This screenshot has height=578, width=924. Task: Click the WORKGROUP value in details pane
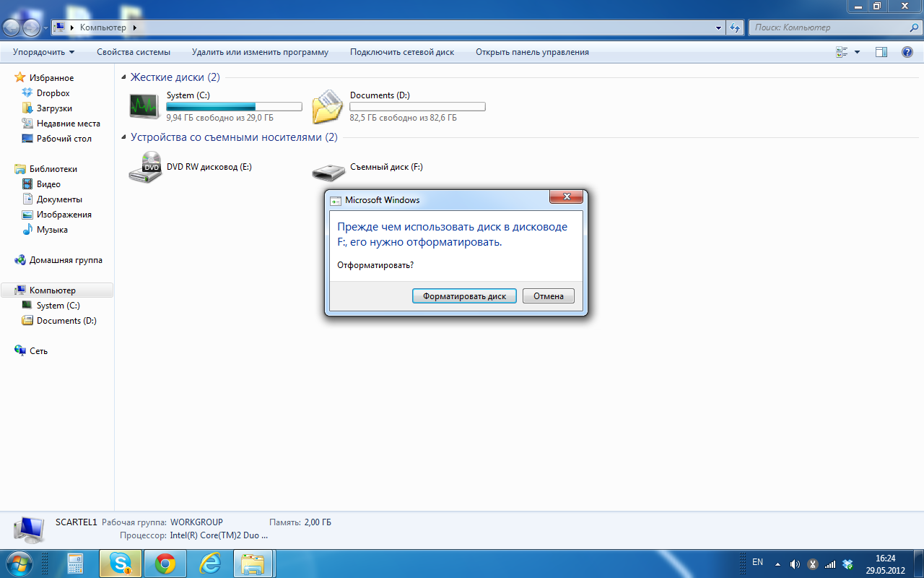[x=196, y=522]
